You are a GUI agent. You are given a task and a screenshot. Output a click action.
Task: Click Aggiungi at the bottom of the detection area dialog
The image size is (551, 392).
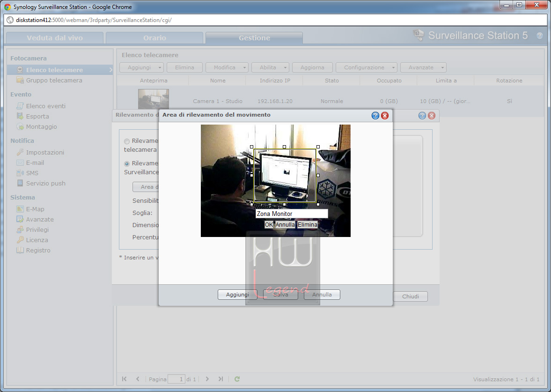[237, 295]
